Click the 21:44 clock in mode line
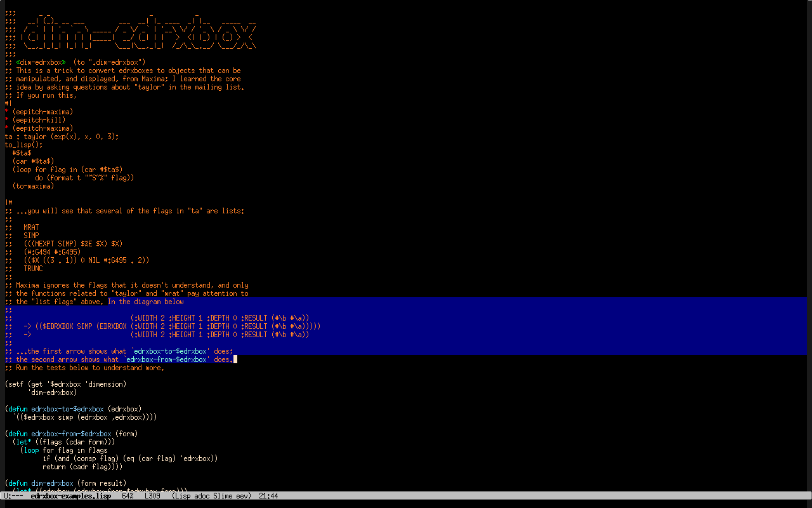The width and height of the screenshot is (812, 508). tap(268, 496)
